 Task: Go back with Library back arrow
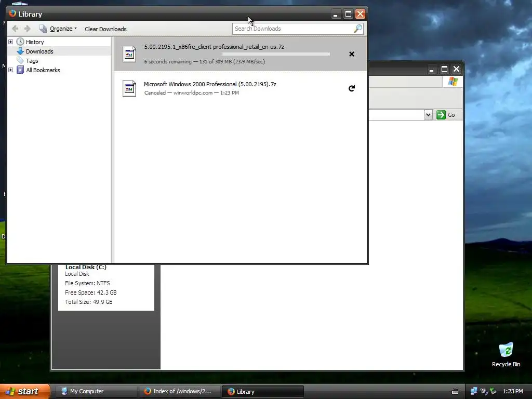(15, 29)
